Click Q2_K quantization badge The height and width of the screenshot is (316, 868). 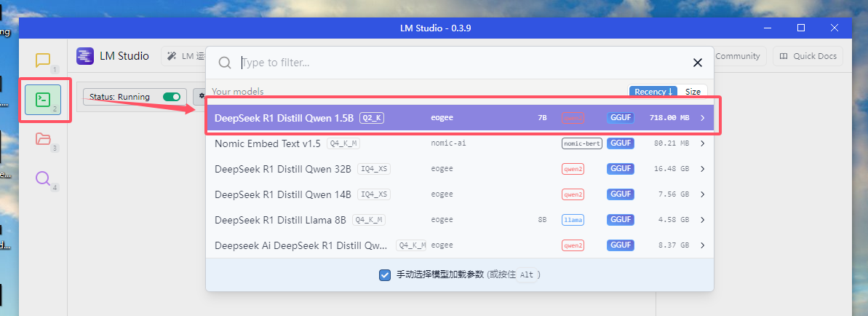click(372, 117)
